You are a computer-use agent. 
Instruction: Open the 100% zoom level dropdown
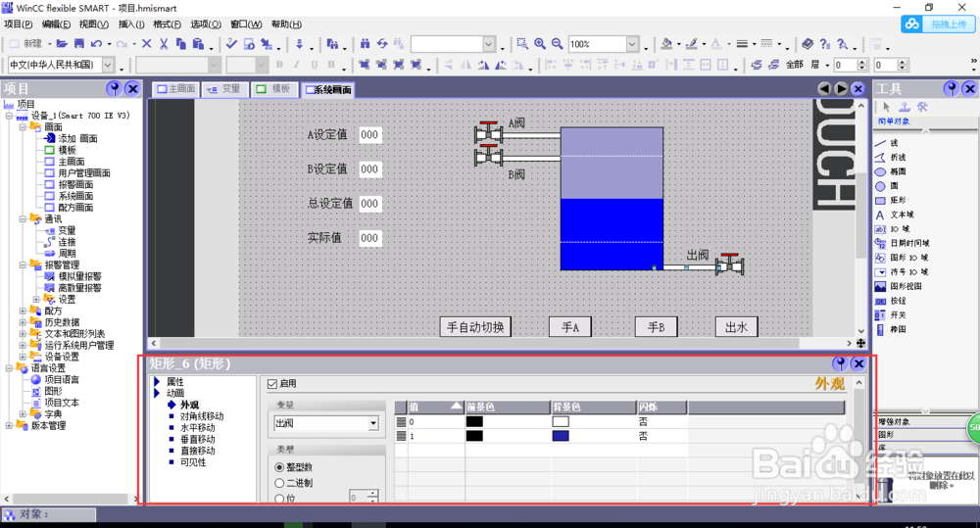point(632,44)
